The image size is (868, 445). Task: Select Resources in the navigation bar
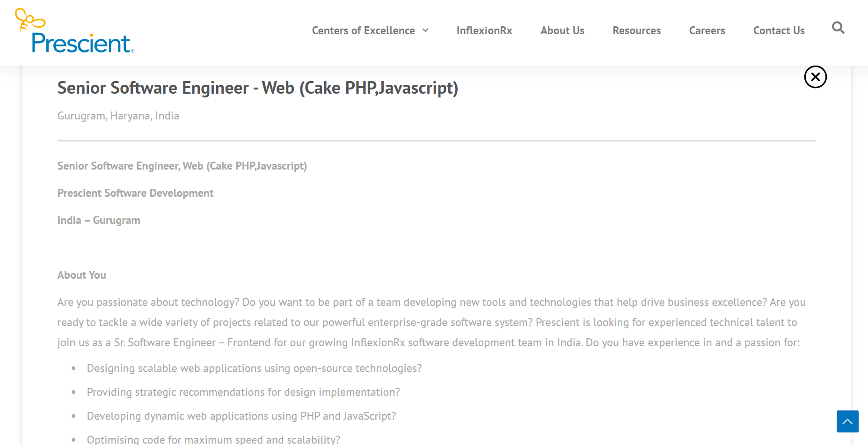coord(636,30)
